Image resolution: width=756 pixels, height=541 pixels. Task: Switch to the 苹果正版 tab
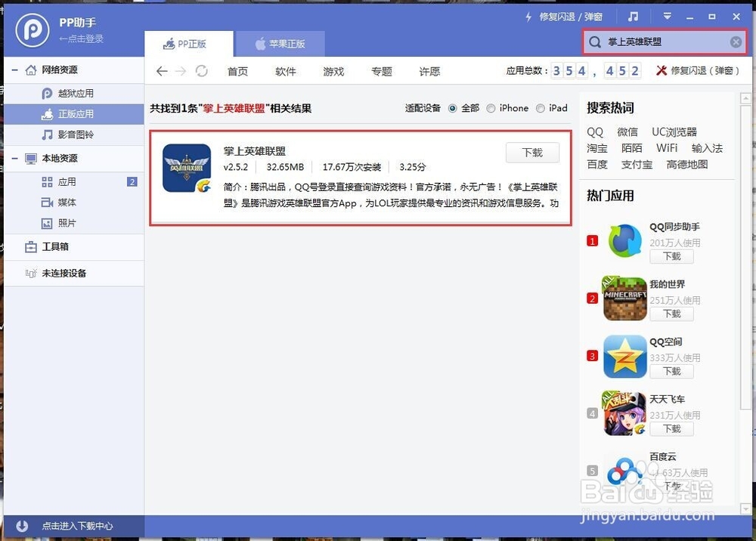[280, 44]
